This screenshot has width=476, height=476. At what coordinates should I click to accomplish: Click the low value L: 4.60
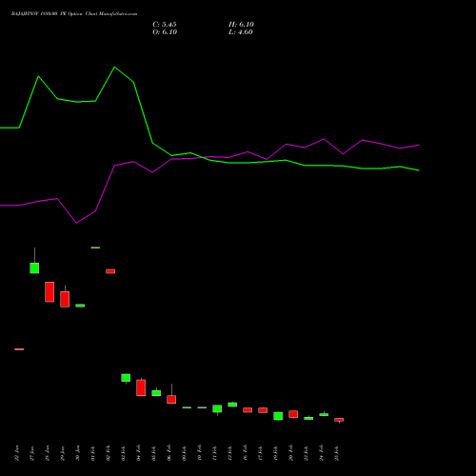pos(241,32)
